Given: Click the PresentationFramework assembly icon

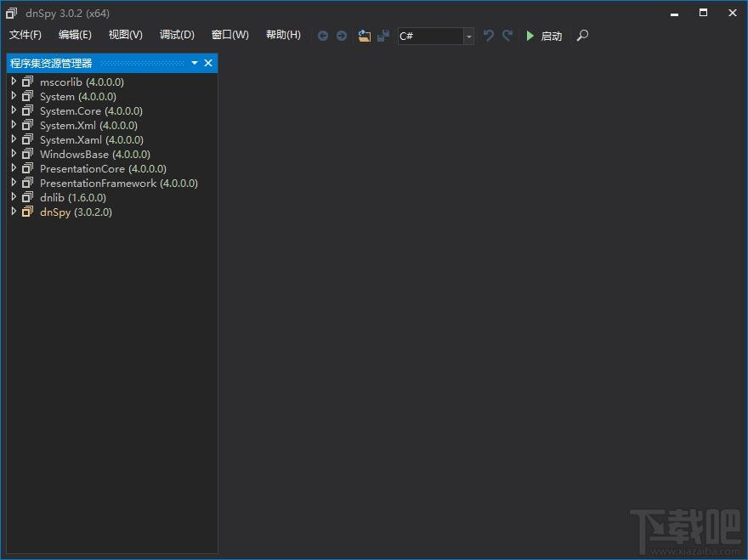Looking at the screenshot, I should pos(28,183).
